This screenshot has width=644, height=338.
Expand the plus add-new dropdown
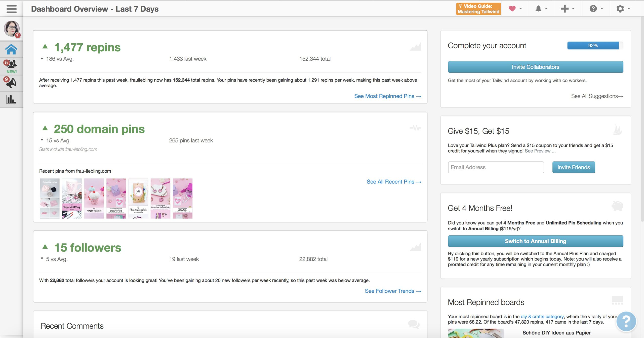567,9
